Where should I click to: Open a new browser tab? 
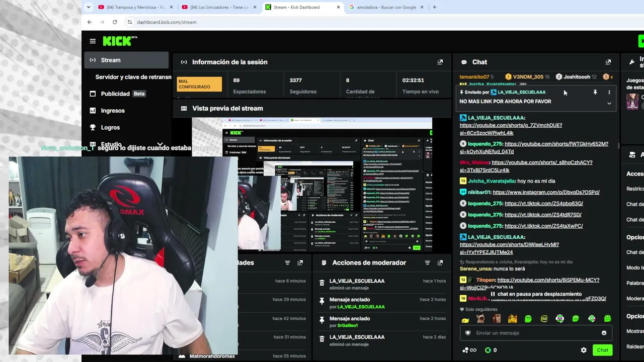(x=434, y=7)
